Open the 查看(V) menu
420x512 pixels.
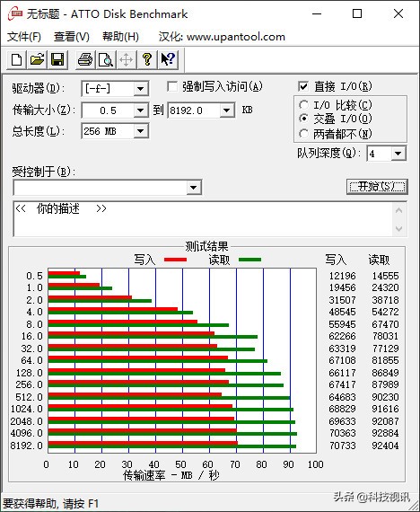tap(72, 37)
